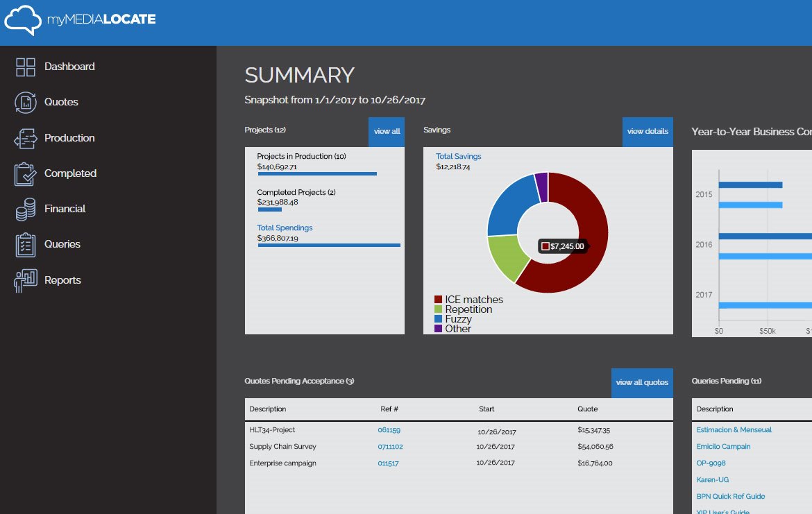Click the Total Spendings progress bar
This screenshot has height=514, width=812.
[x=330, y=246]
